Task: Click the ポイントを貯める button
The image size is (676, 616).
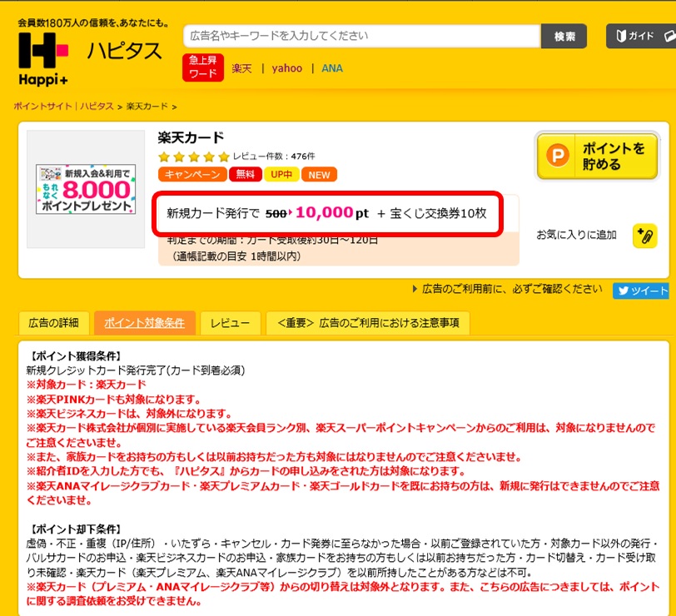Action: tap(597, 156)
